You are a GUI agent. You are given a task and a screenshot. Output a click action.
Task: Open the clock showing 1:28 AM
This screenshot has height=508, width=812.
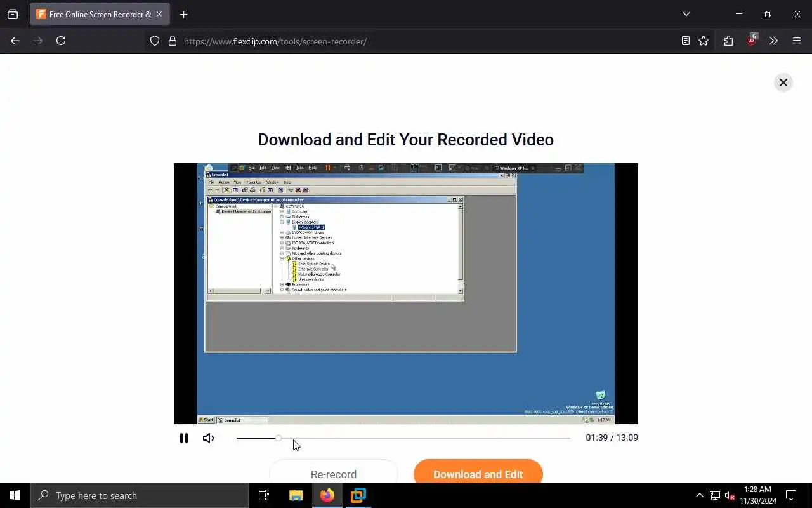click(758, 495)
